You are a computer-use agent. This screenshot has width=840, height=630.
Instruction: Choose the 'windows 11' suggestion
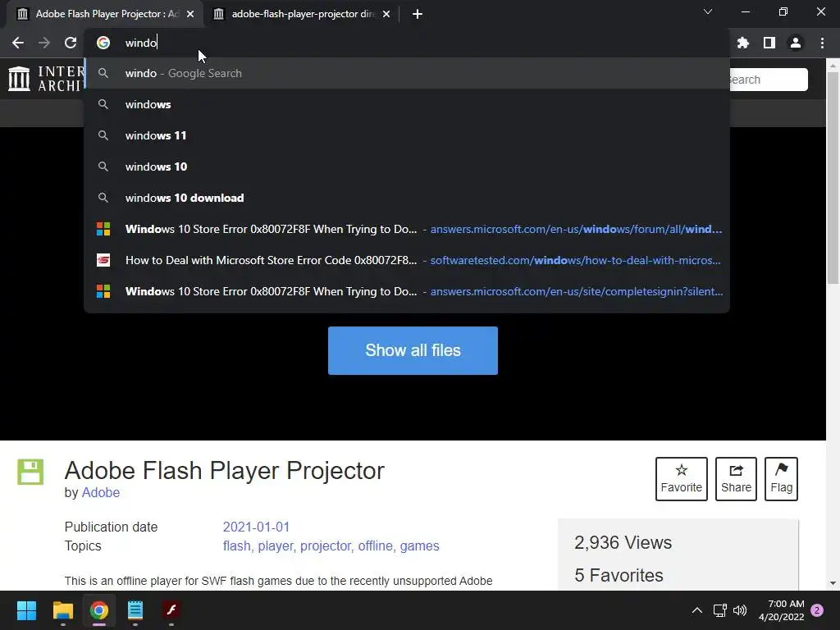point(407,135)
